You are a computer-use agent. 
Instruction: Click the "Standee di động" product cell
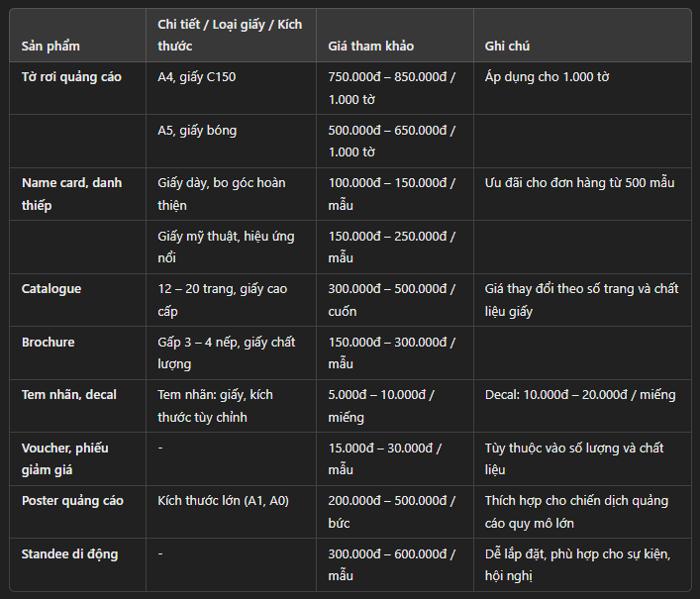click(69, 553)
